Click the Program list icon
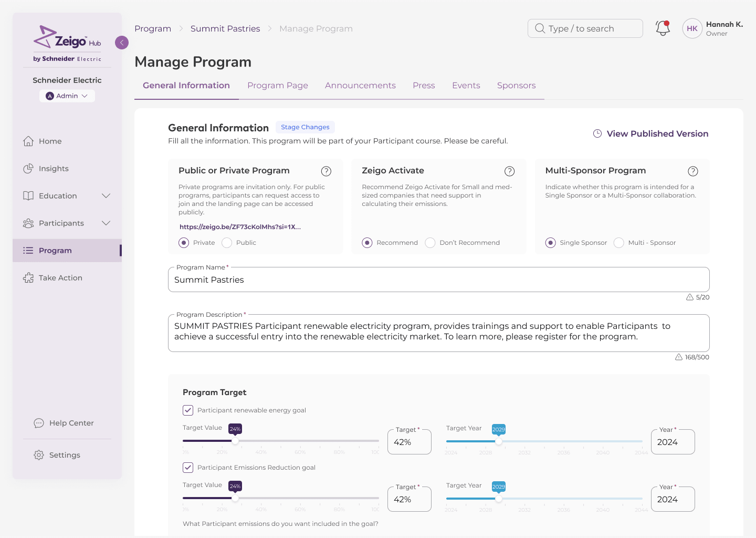This screenshot has width=756, height=538. [x=28, y=251]
